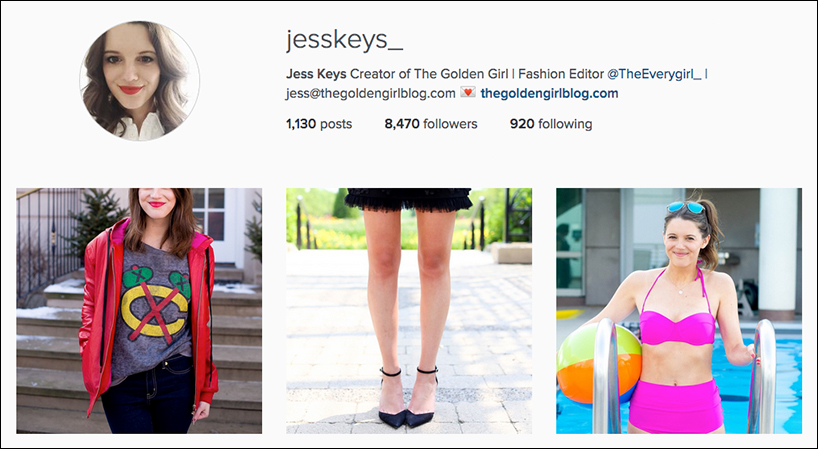Click the love letter envelope emoji
Screen dimensions: 818x449
[467, 93]
